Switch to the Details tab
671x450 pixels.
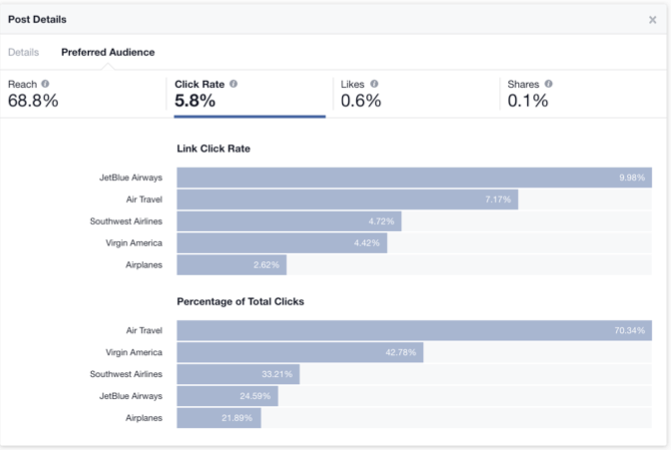click(x=23, y=52)
